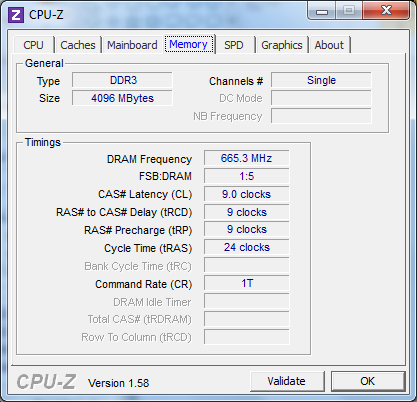Click the Memory tab

tap(188, 44)
